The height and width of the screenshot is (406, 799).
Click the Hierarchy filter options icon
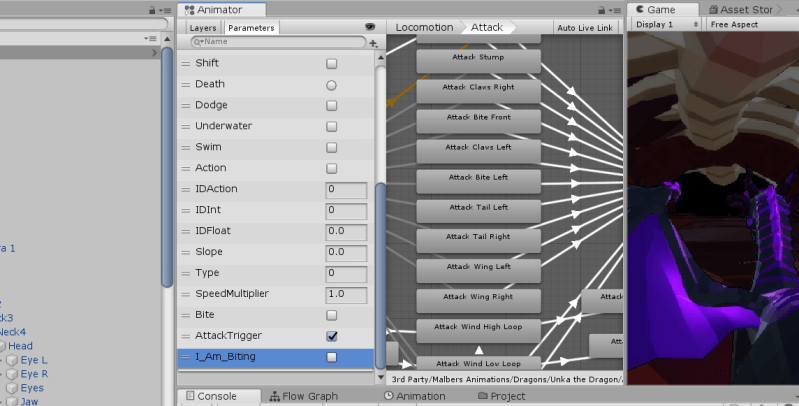click(150, 38)
